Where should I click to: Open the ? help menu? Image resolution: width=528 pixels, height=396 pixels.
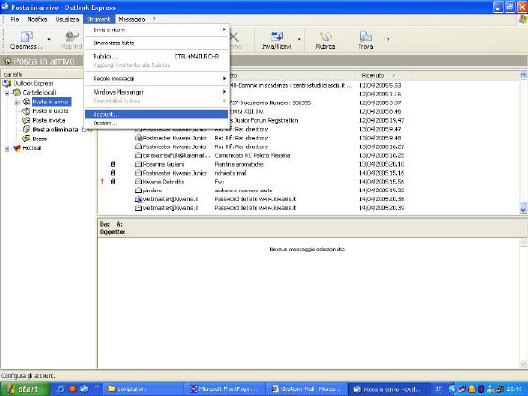point(154,19)
